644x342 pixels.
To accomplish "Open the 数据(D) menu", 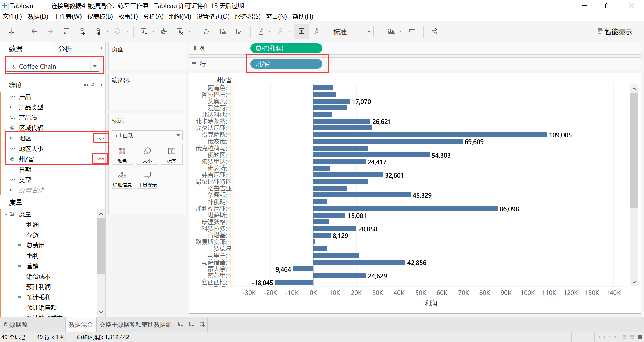I will point(38,16).
